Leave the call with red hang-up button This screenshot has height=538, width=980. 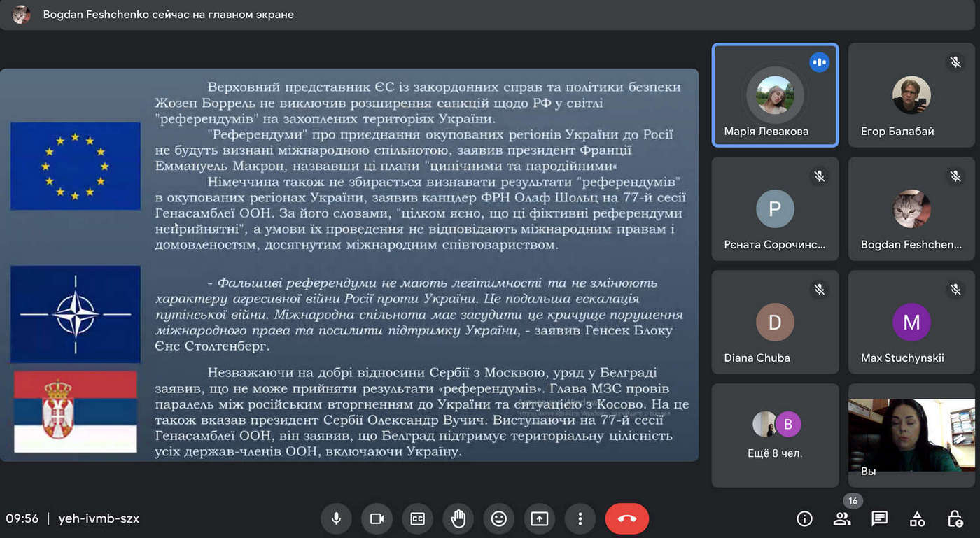[626, 518]
